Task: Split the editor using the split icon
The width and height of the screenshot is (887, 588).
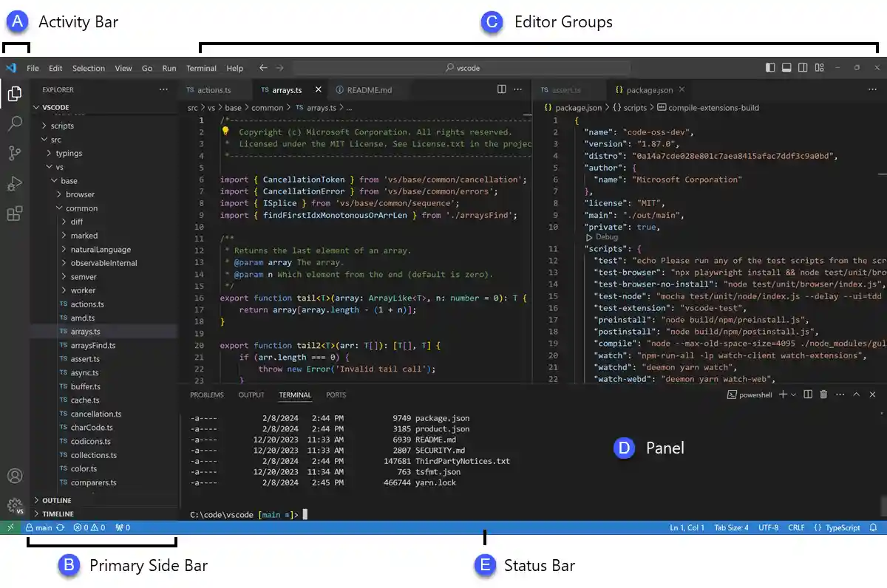Action: 502,89
